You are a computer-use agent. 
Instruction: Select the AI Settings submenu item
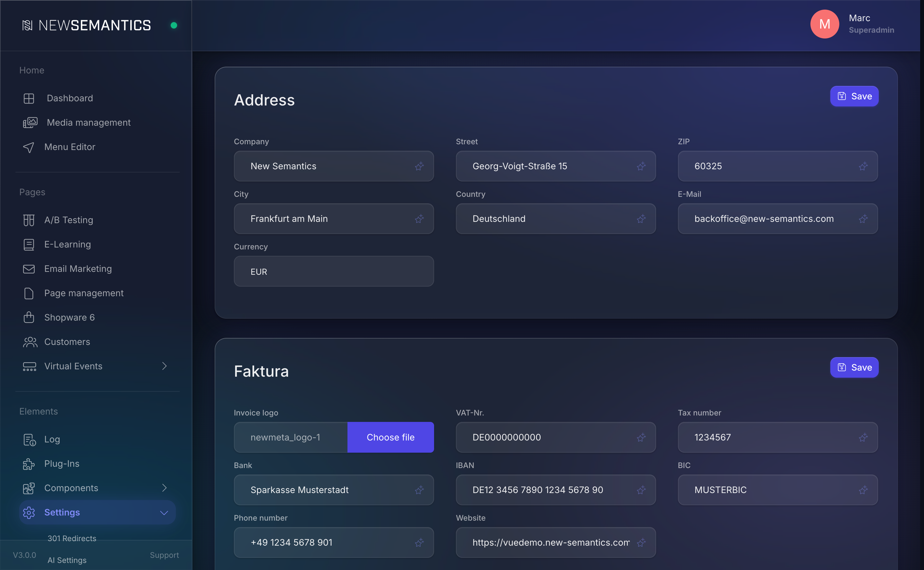point(67,561)
